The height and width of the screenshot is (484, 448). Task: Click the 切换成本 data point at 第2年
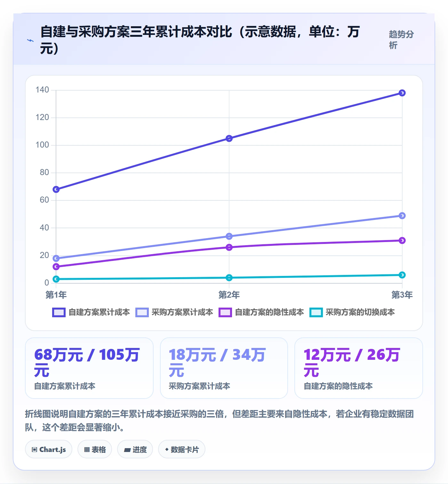(x=229, y=278)
